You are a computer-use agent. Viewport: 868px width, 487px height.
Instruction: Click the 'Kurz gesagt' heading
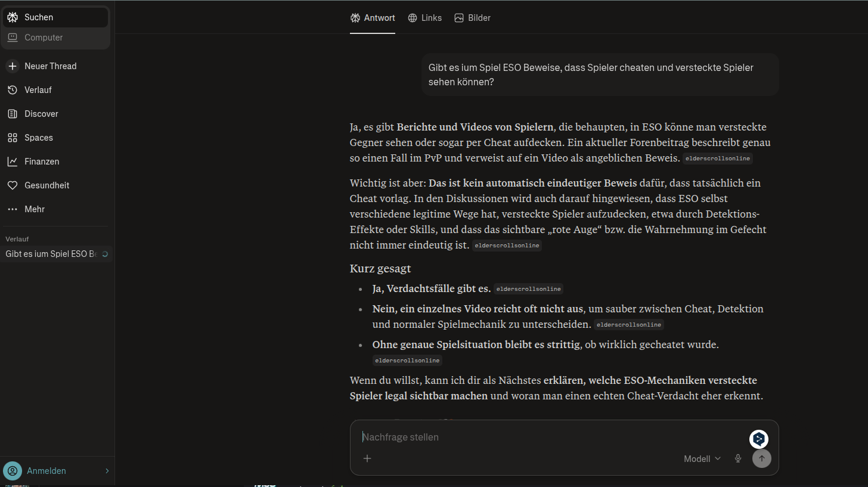click(380, 269)
